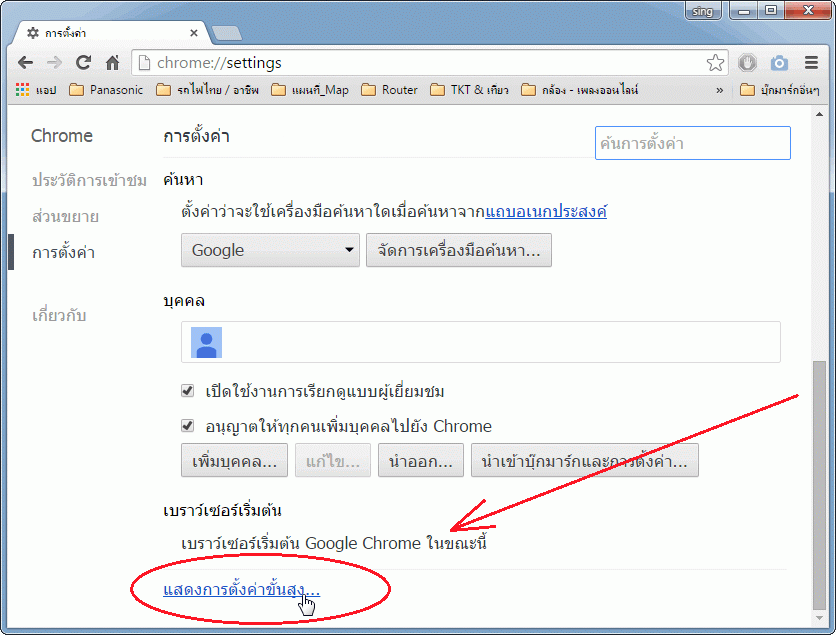Screen dimensions: 836x635
Task: Click the page icon in address bar
Action: point(144,63)
